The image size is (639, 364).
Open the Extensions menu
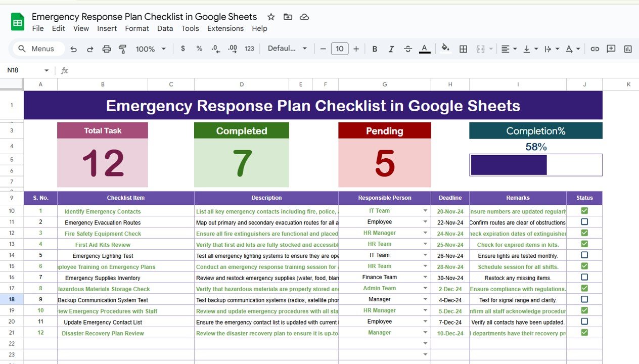(x=225, y=28)
